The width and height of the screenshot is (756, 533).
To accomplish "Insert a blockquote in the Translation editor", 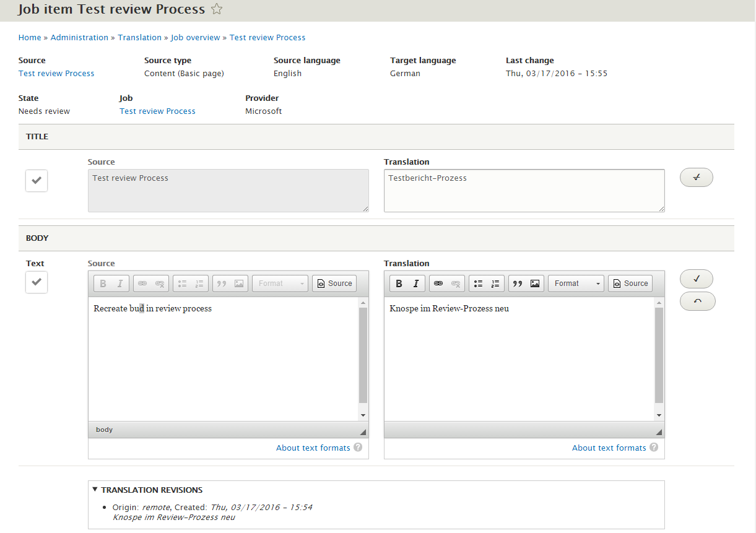I will pos(519,283).
